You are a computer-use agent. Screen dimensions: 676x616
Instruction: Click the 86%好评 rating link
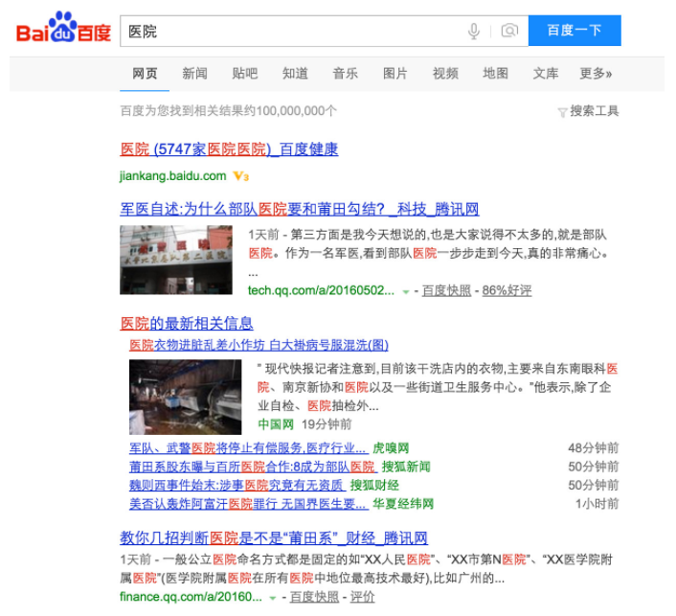pyautogui.click(x=507, y=290)
